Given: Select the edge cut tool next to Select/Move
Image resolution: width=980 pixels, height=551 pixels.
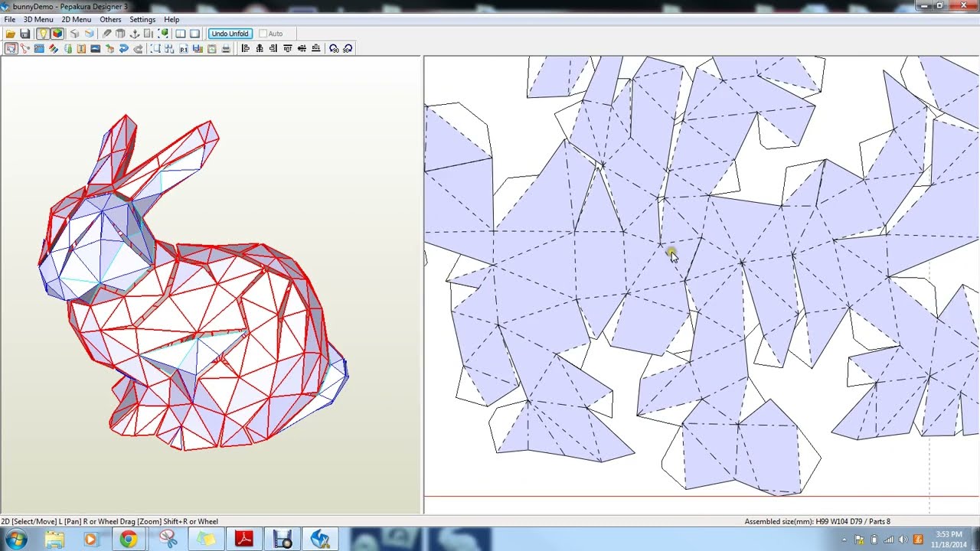Looking at the screenshot, I should tap(24, 48).
